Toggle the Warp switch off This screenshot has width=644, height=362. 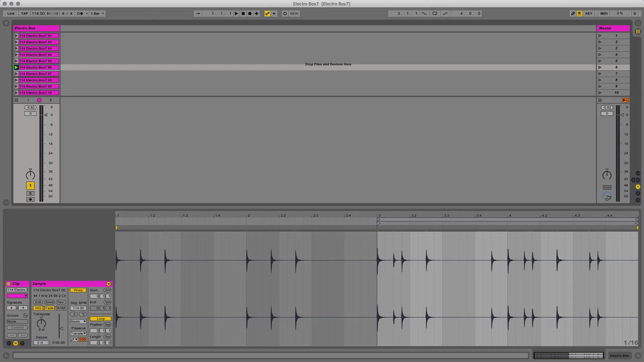tap(78, 290)
